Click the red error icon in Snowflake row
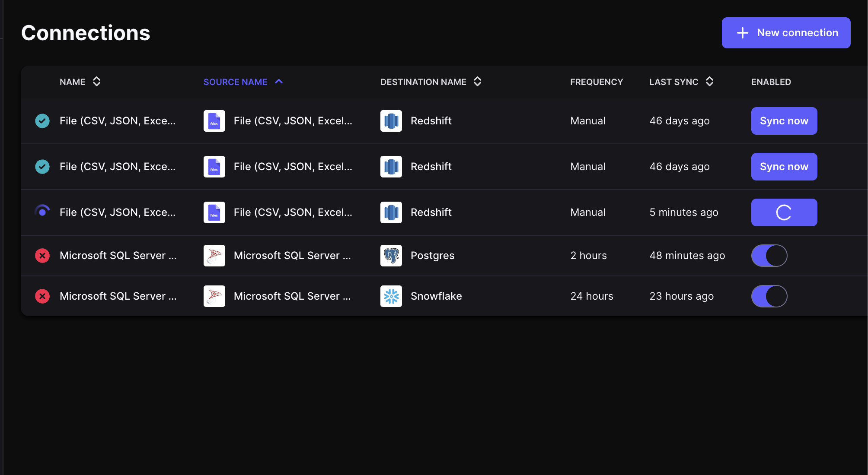Image resolution: width=868 pixels, height=475 pixels. click(42, 296)
